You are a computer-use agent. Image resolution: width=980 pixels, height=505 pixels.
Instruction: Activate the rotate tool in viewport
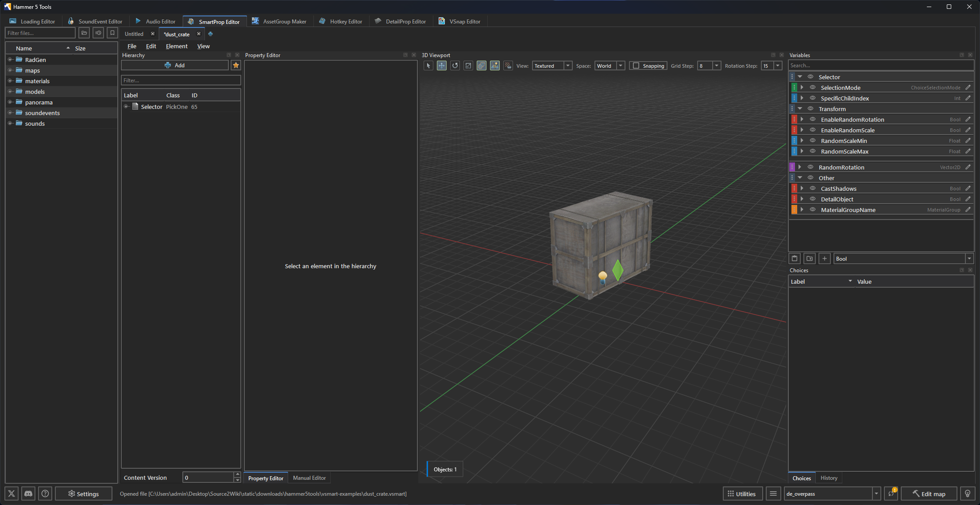pos(455,66)
